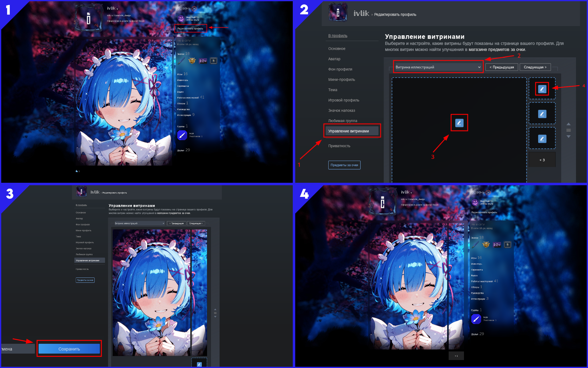In panel 4, open the ivlik name dropdown arrow
This screenshot has width=588, height=368.
411,193
